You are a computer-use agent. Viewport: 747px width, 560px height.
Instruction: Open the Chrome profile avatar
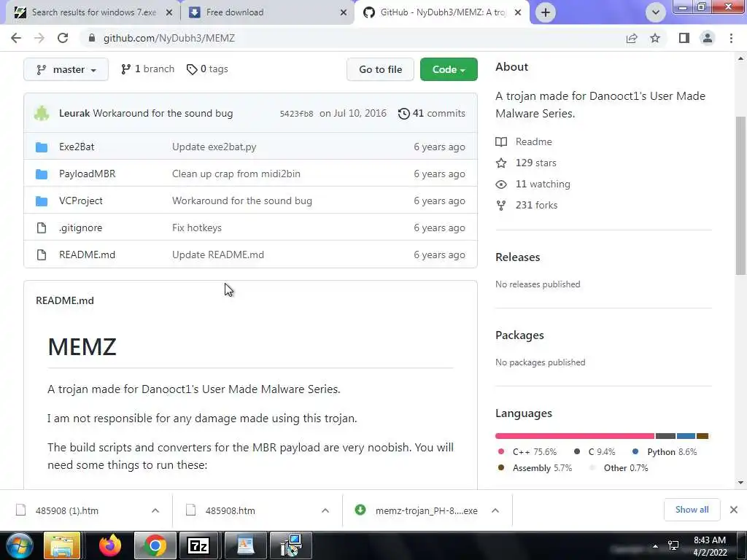tap(708, 38)
